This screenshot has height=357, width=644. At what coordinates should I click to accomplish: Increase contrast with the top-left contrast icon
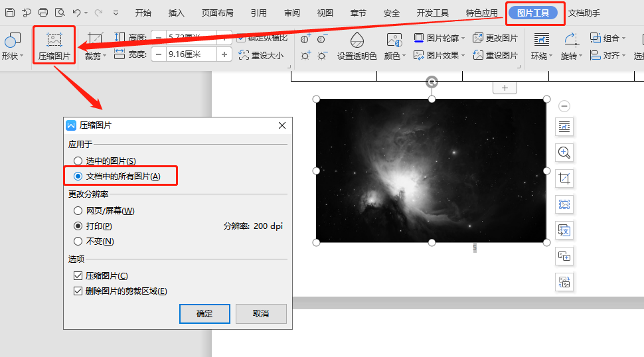305,39
